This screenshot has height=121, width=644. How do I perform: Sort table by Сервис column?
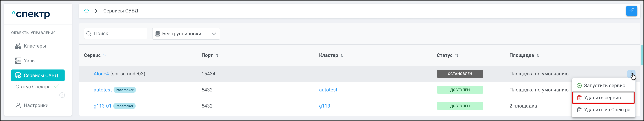(105, 55)
